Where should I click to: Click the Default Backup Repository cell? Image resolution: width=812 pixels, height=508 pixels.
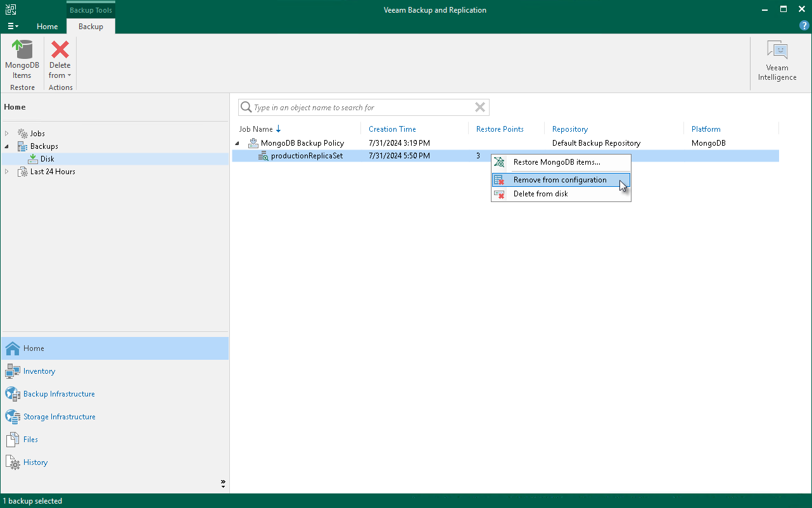pyautogui.click(x=596, y=143)
